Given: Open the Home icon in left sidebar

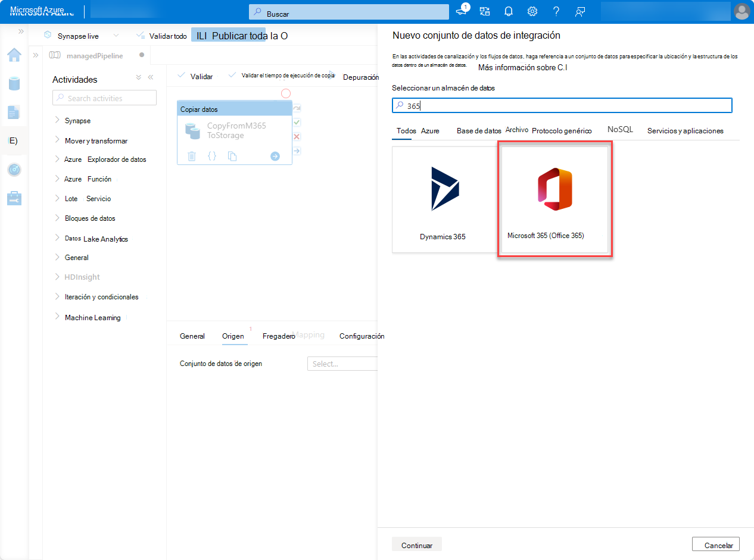Looking at the screenshot, I should tap(14, 55).
